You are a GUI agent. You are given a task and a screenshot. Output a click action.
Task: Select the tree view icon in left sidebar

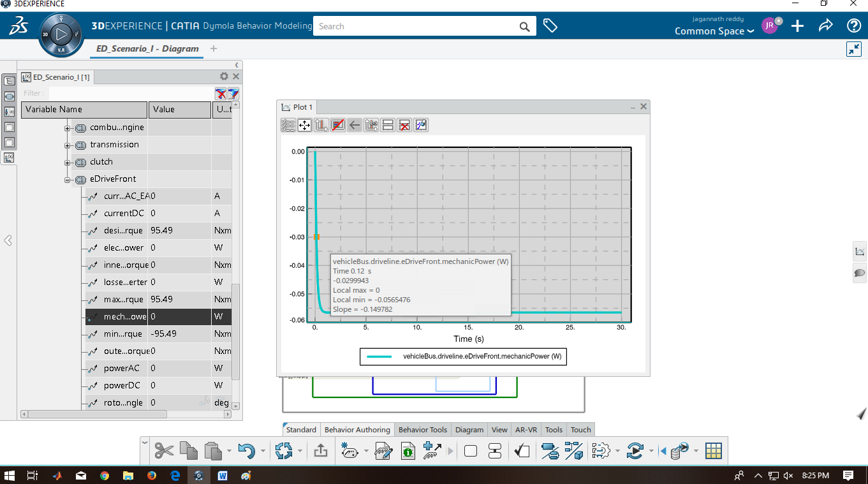coord(9,81)
